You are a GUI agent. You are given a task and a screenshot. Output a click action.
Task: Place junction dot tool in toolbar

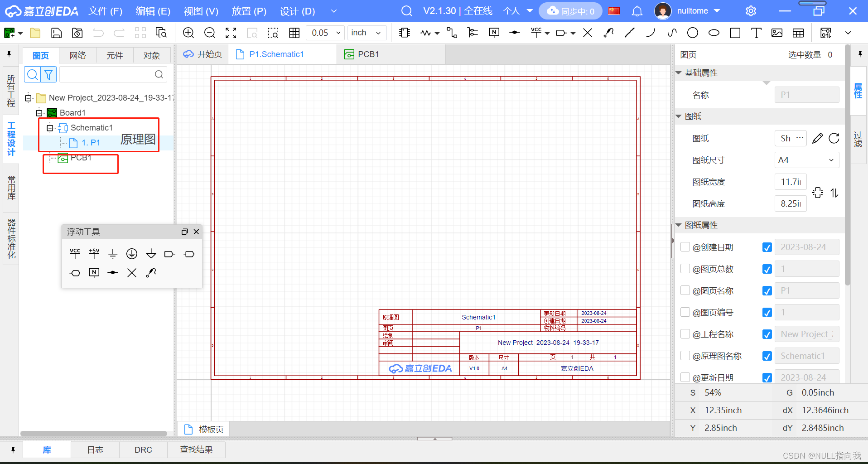(515, 33)
